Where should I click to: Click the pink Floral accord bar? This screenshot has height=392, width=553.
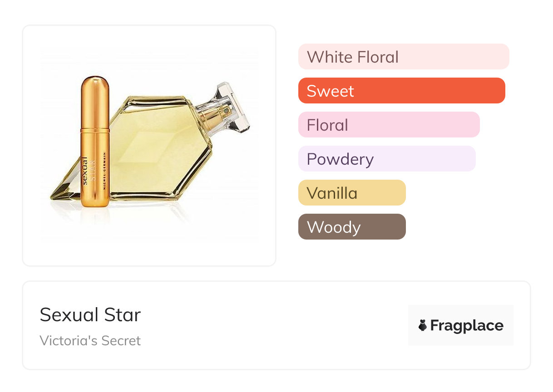tap(389, 125)
